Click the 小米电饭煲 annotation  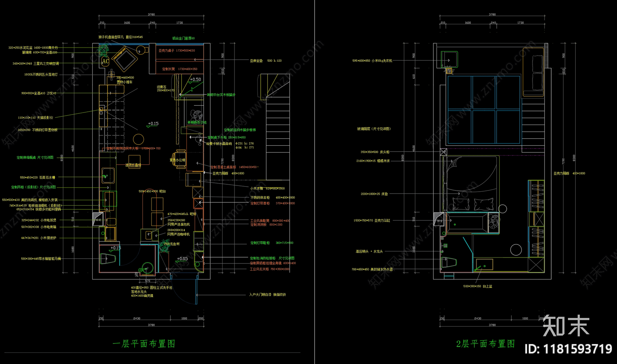39,220
